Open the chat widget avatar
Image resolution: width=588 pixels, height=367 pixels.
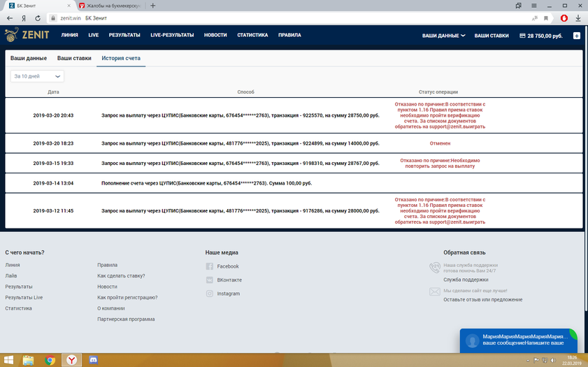click(472, 340)
